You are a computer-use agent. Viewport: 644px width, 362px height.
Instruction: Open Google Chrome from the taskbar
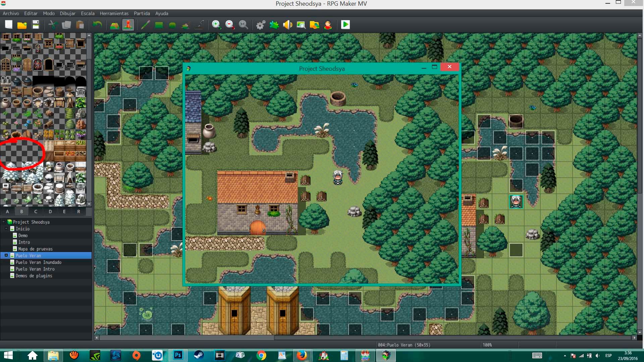[261, 355]
